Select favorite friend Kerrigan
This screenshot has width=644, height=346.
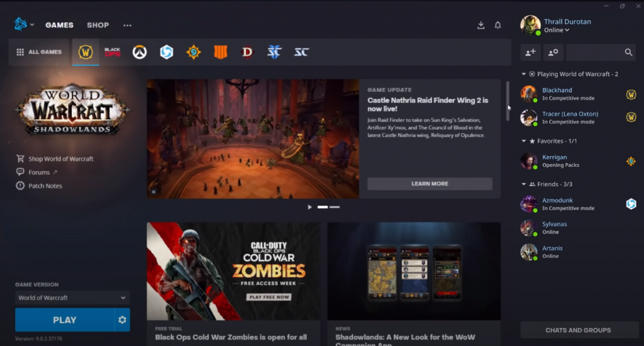point(579,160)
